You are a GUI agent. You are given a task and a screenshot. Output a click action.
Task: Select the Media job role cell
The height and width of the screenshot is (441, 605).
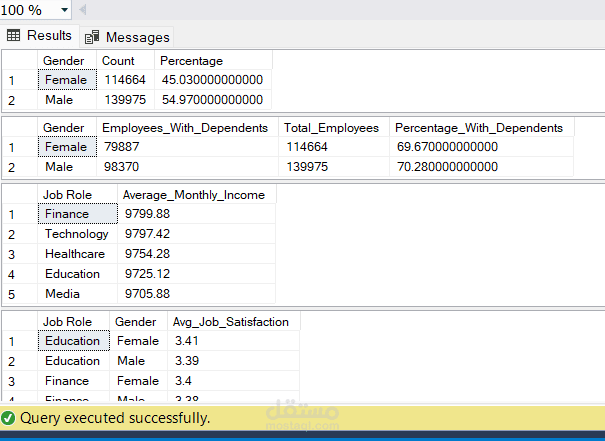tap(78, 294)
